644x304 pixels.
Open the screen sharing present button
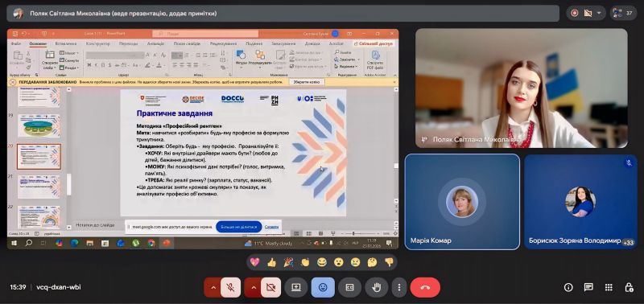pyautogui.click(x=296, y=288)
